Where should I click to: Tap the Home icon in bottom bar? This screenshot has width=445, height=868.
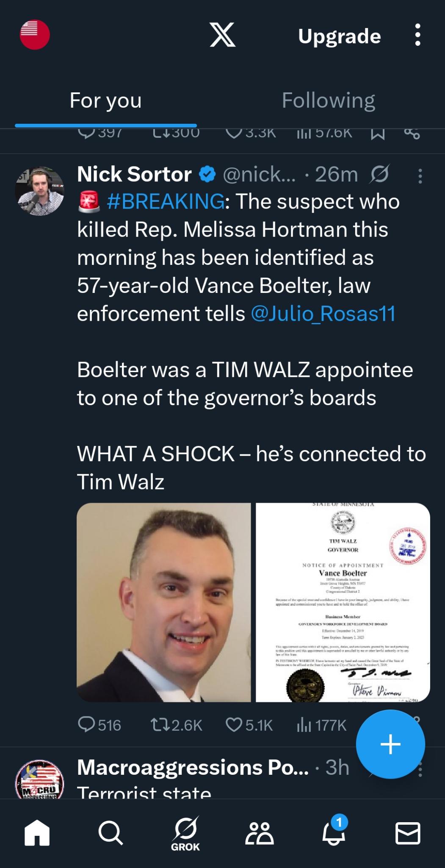click(37, 833)
